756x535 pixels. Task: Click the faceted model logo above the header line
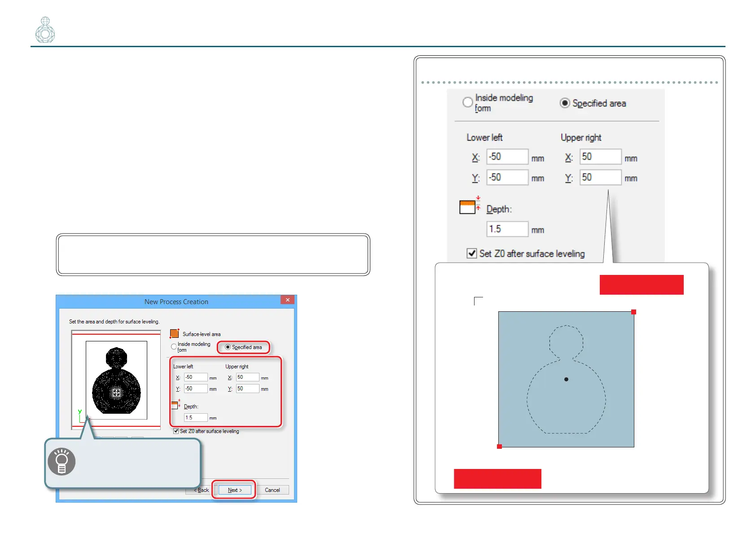(45, 30)
